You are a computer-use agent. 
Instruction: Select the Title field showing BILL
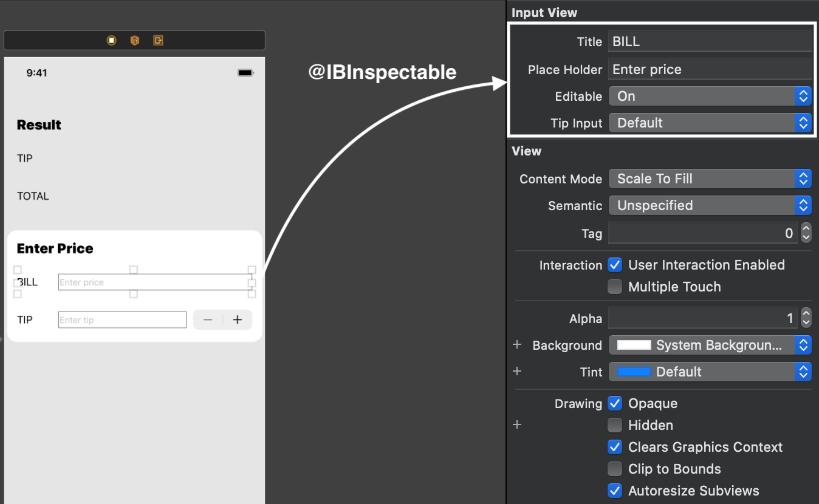(x=710, y=41)
